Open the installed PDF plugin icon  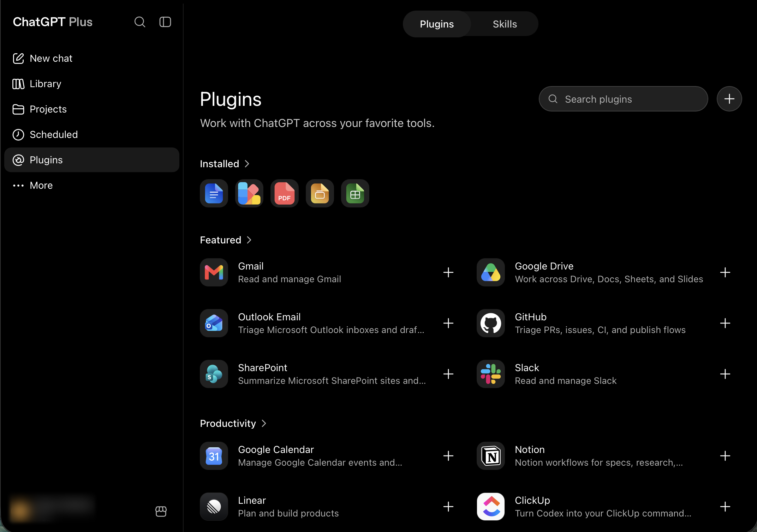285,193
